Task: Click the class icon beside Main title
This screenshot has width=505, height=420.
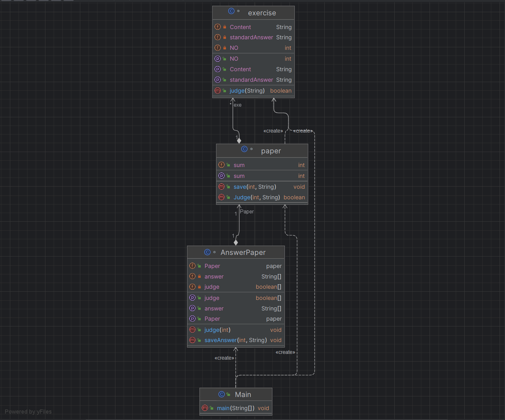Action: pos(221,394)
